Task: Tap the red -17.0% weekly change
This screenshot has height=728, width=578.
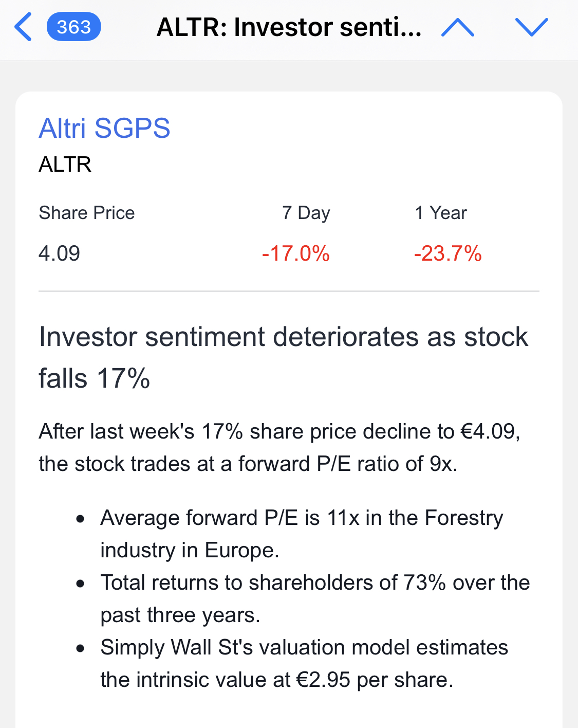Action: tap(295, 253)
